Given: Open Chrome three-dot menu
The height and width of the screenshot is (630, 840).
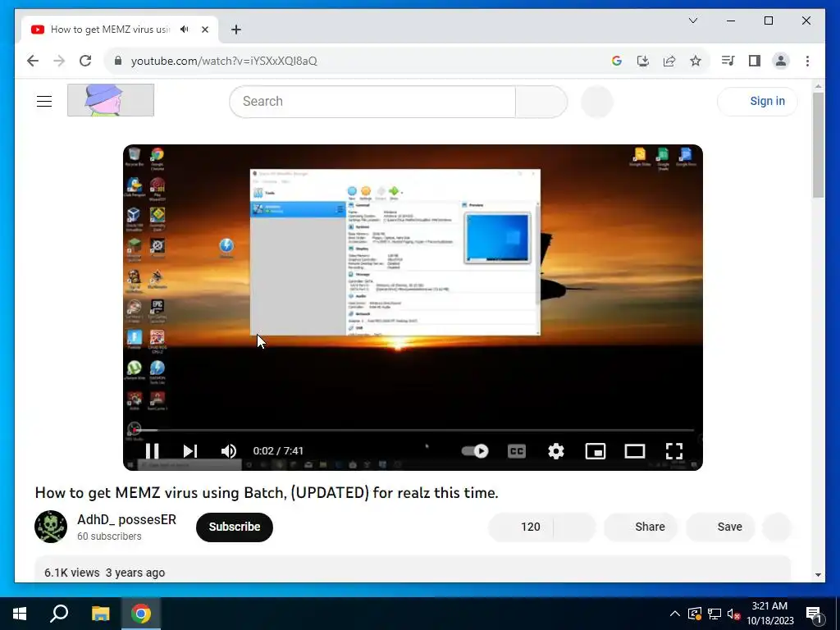Looking at the screenshot, I should 807,61.
